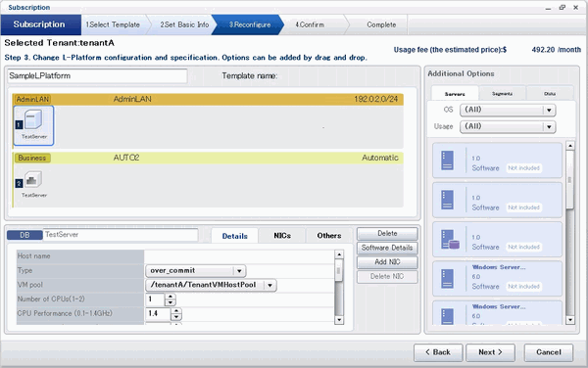The width and height of the screenshot is (588, 368).
Task: Pick last Windows Server option icon
Action: pos(447,316)
